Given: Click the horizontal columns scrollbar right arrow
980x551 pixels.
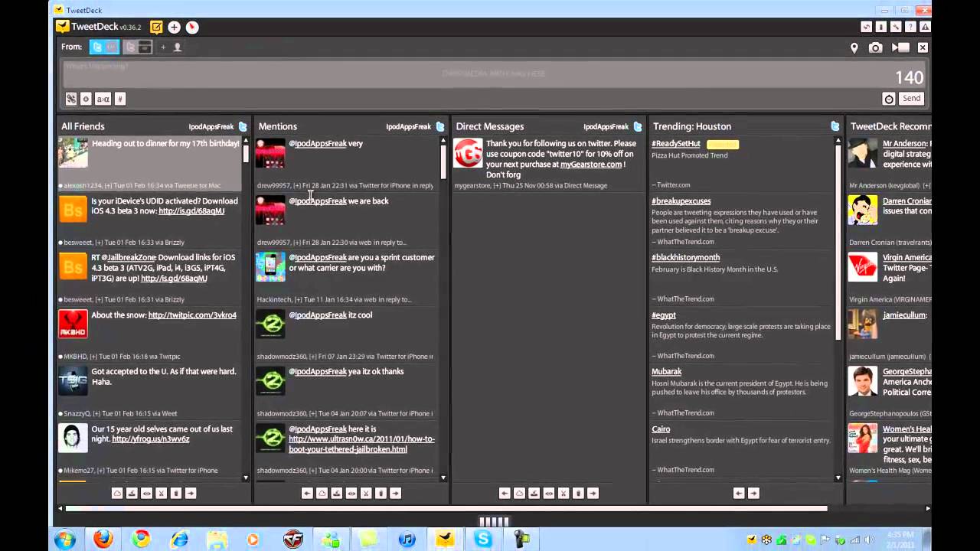Looking at the screenshot, I should pos(927,508).
